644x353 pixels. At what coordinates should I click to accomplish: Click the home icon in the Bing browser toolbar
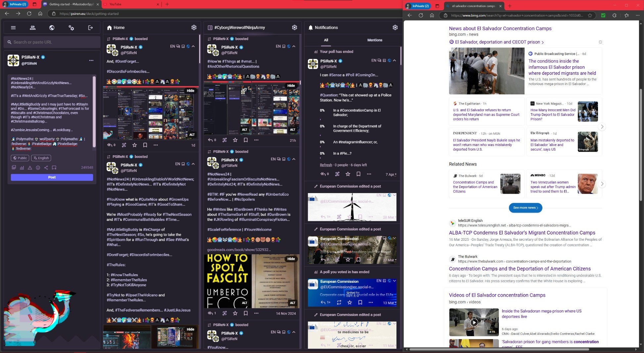point(432,15)
